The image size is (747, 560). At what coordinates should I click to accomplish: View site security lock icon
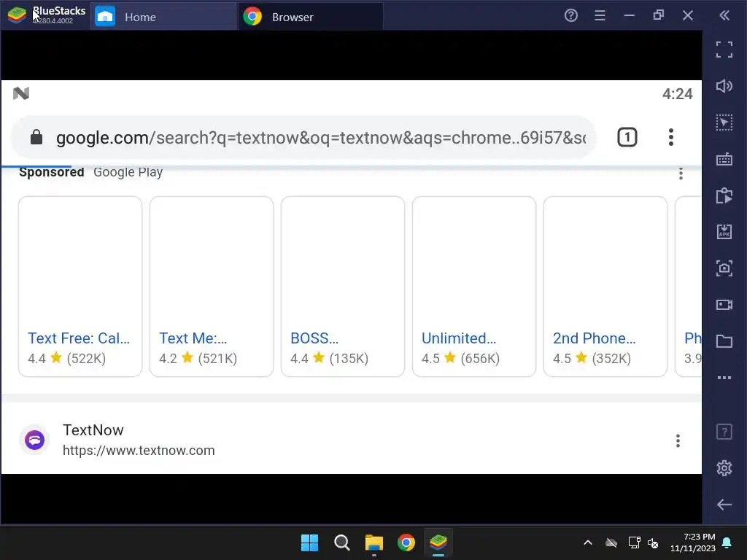point(36,138)
